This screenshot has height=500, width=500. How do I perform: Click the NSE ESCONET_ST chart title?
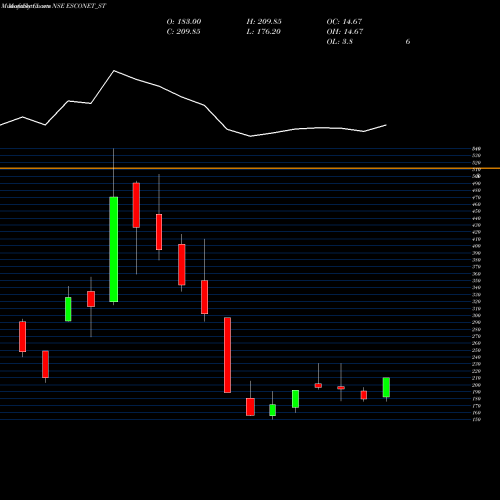pyautogui.click(x=79, y=6)
